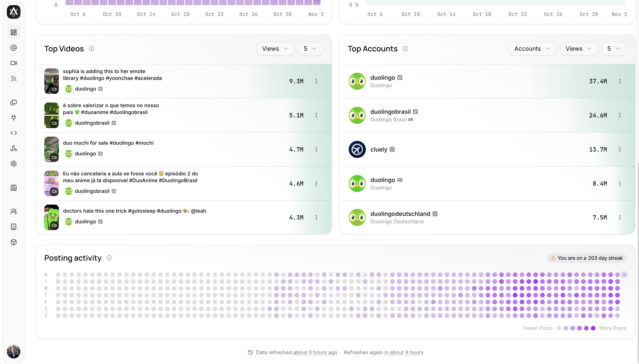Open options menu for duo mochi video
The image size is (639, 364).
point(316,150)
